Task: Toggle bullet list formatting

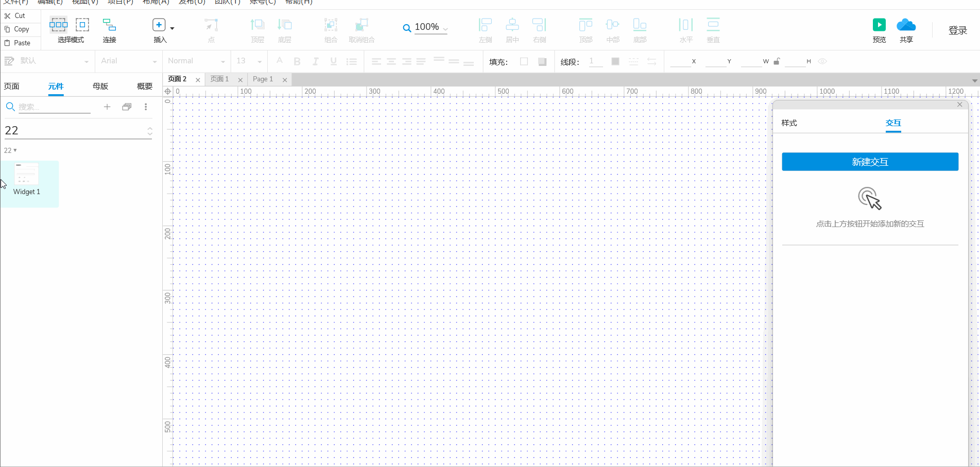Action: [x=352, y=61]
